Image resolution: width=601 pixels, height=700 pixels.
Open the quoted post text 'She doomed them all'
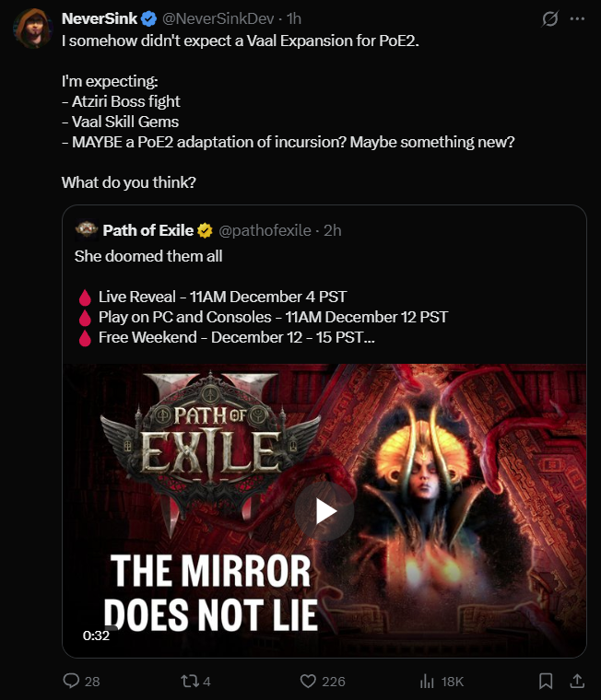pos(148,256)
